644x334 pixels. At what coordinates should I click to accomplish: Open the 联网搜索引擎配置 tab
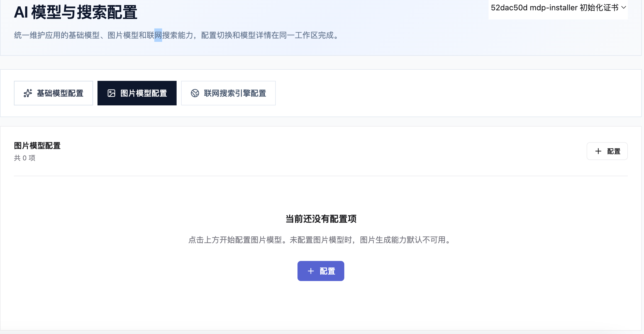(228, 93)
